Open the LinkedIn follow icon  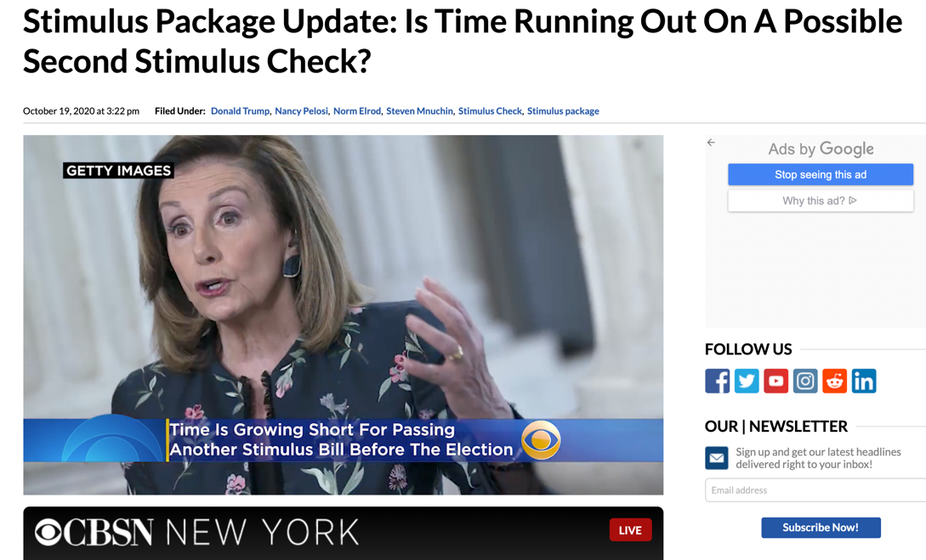tap(864, 382)
